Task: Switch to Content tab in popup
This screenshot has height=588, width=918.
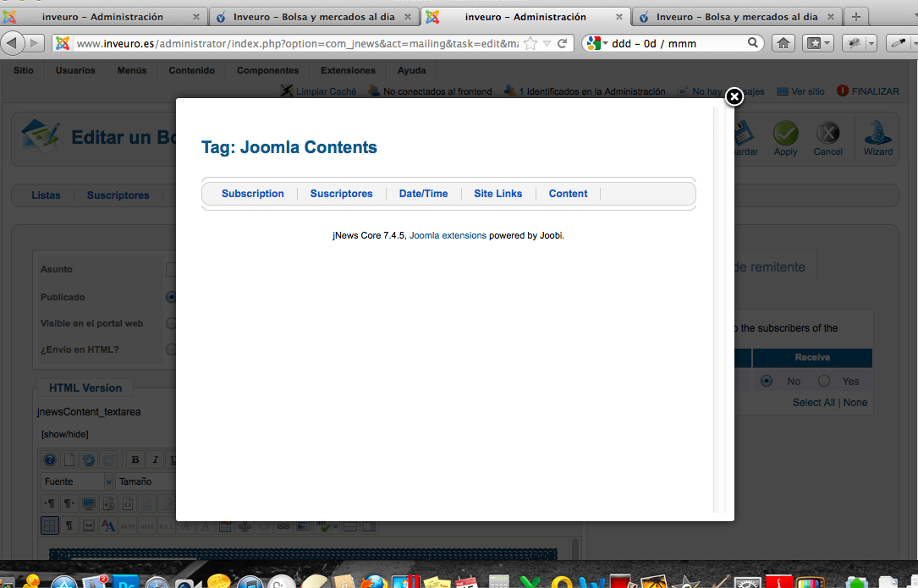Action: [568, 194]
